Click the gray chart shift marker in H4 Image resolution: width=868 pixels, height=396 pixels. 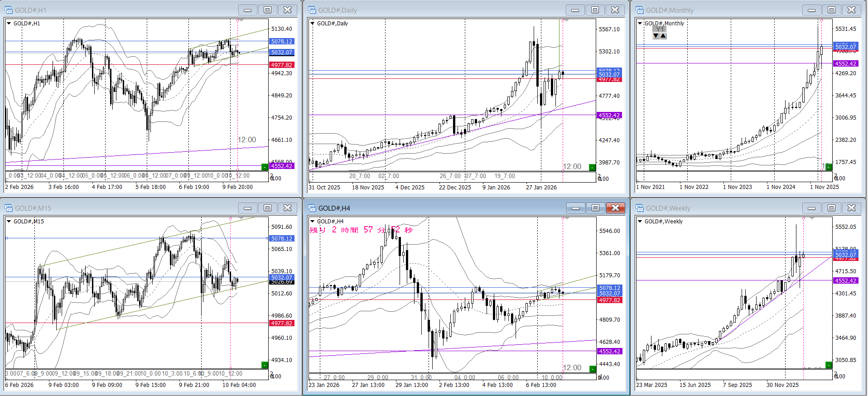point(566,219)
